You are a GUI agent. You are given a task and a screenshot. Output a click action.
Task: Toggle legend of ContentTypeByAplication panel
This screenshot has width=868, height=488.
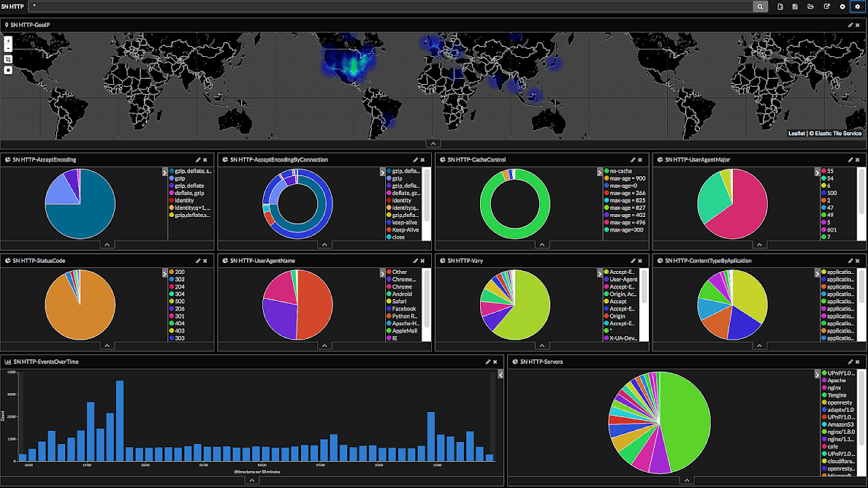(x=817, y=273)
